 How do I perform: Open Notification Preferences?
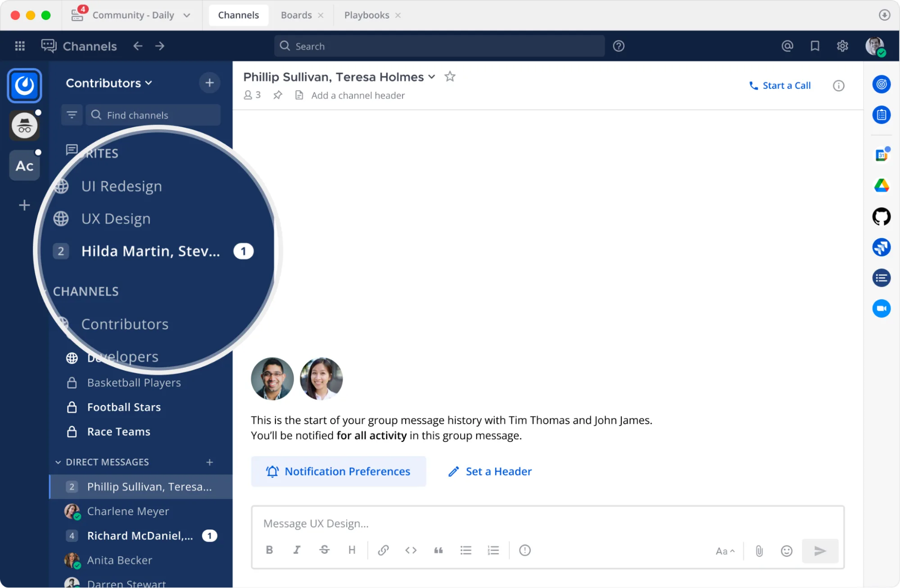tap(338, 471)
